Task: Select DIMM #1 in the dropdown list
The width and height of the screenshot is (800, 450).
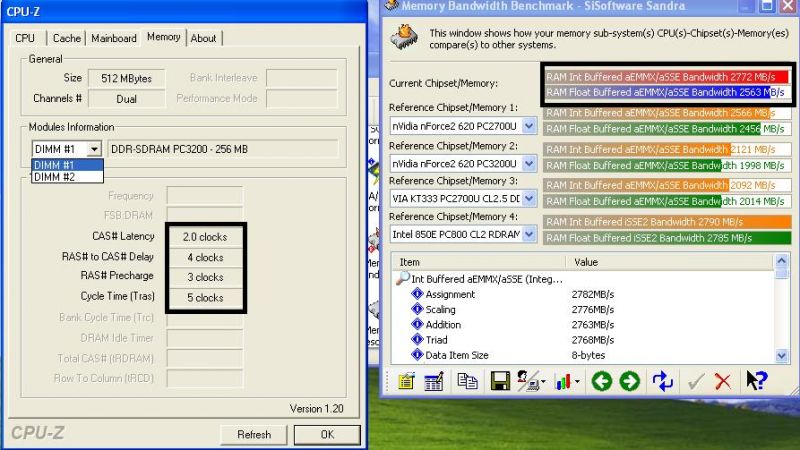Action: click(67, 165)
